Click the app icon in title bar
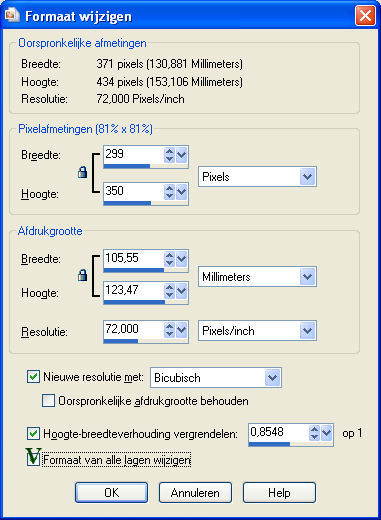 [x=12, y=15]
